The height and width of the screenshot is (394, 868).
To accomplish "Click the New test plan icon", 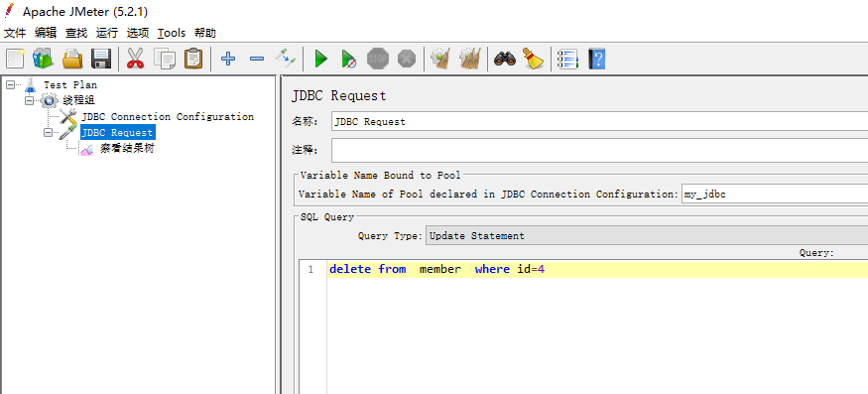I will [16, 59].
